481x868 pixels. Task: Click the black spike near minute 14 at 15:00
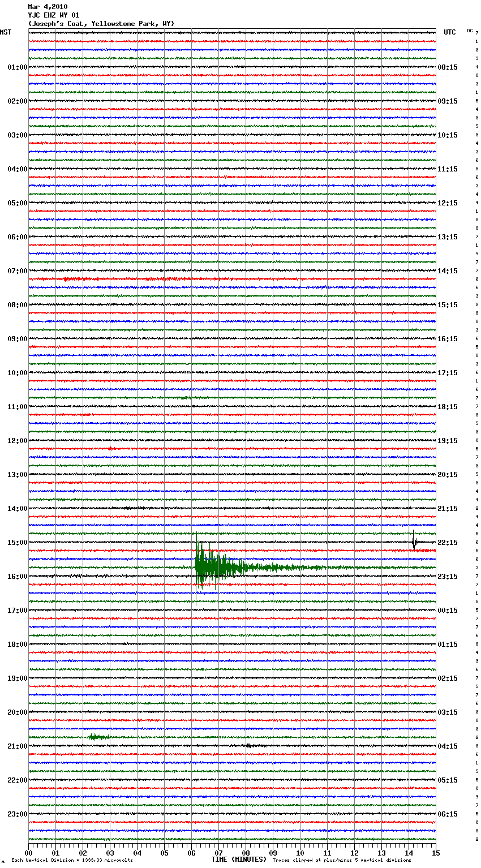coord(414,542)
